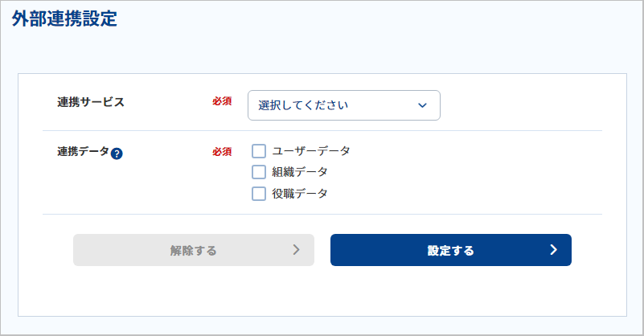Click the 選択してください placeholder text
This screenshot has width=644, height=336.
click(303, 105)
